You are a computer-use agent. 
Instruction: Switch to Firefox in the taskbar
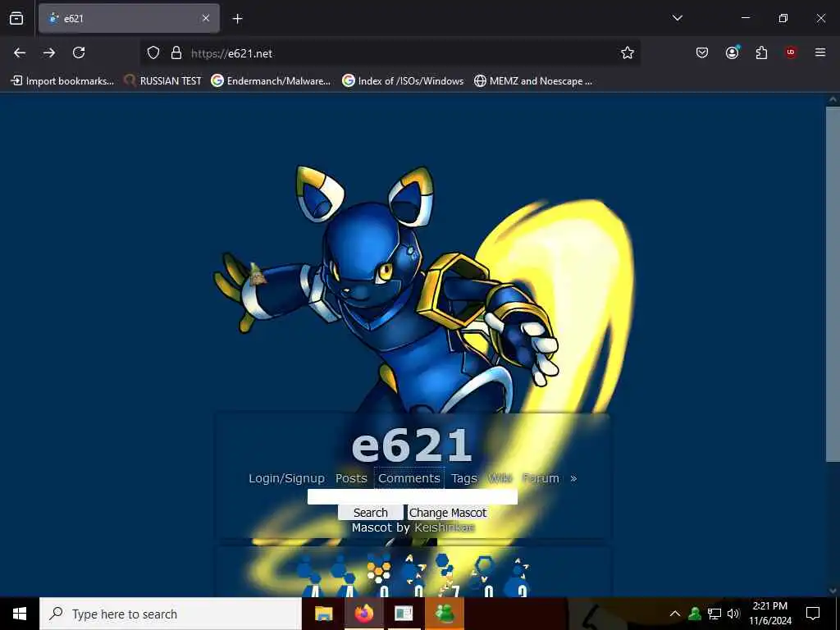click(363, 614)
